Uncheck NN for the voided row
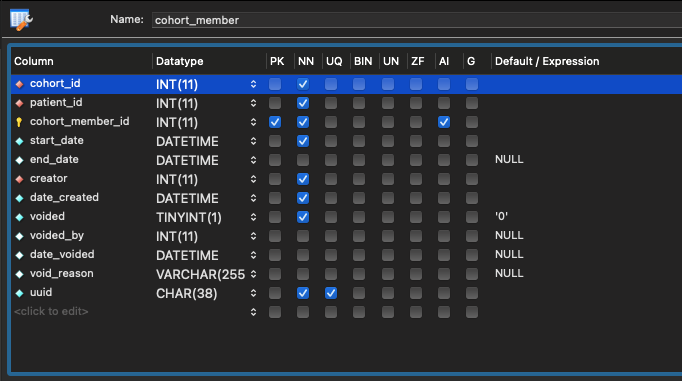The height and width of the screenshot is (381, 682). (x=303, y=217)
